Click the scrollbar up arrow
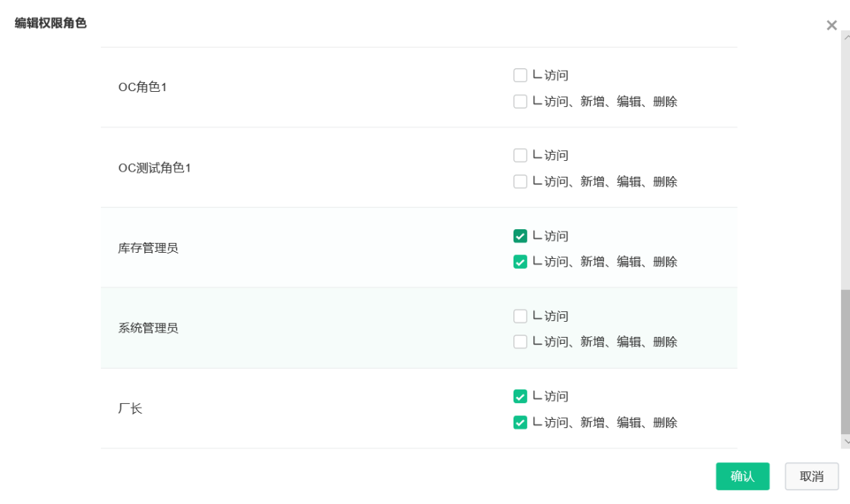The width and height of the screenshot is (850, 504). (846, 37)
